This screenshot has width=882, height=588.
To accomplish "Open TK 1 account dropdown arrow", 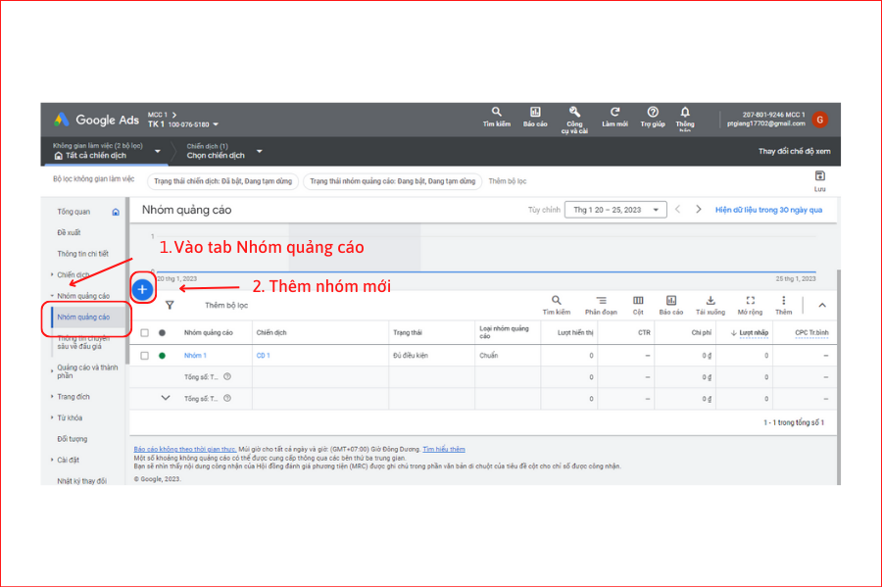I will click(x=216, y=124).
